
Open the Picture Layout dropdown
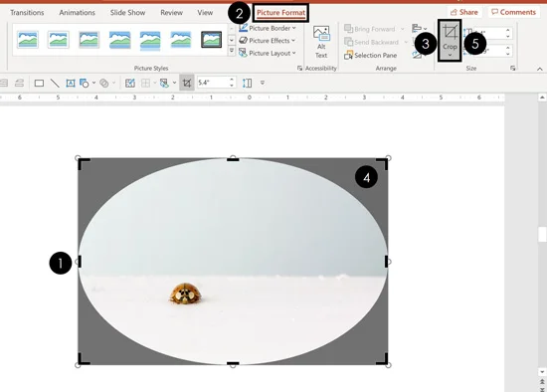coord(268,53)
